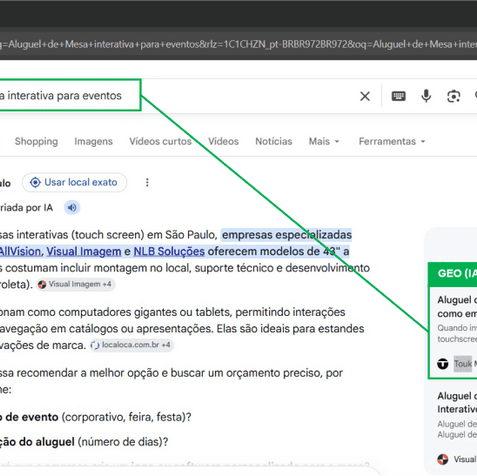Switch to the Imagens tab
Screen dimensions: 477x476
[x=94, y=141]
